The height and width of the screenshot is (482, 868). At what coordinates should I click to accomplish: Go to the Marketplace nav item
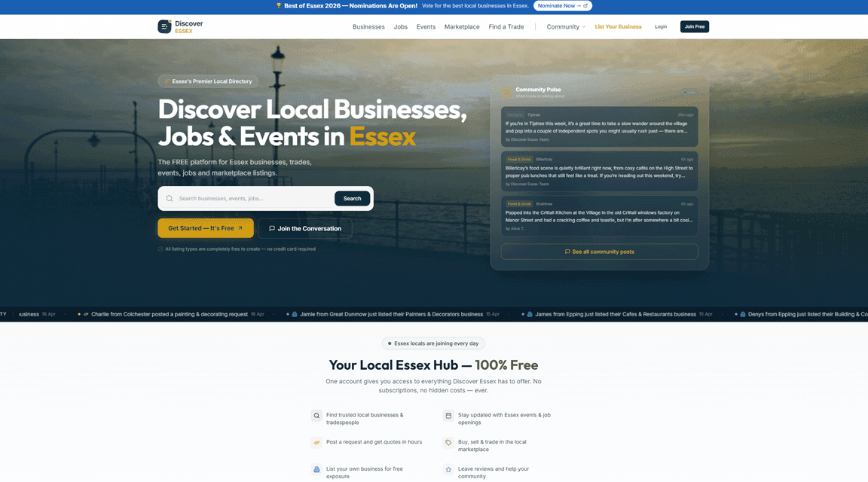tap(462, 26)
